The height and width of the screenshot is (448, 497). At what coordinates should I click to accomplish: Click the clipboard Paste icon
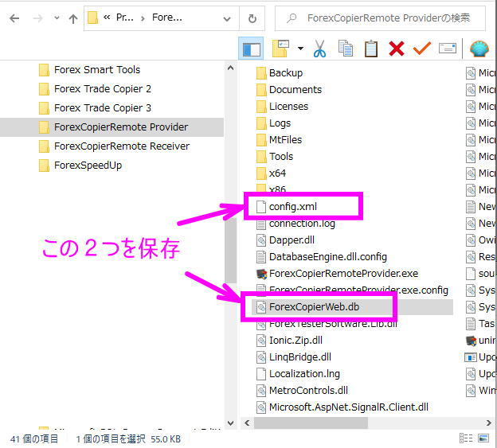[370, 49]
